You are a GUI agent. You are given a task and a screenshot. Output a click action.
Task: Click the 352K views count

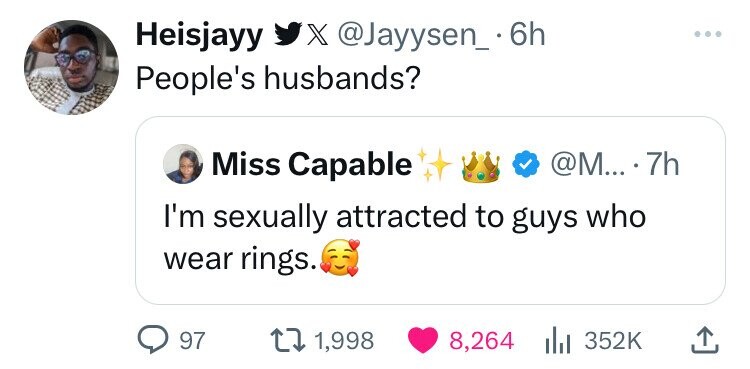click(x=613, y=340)
